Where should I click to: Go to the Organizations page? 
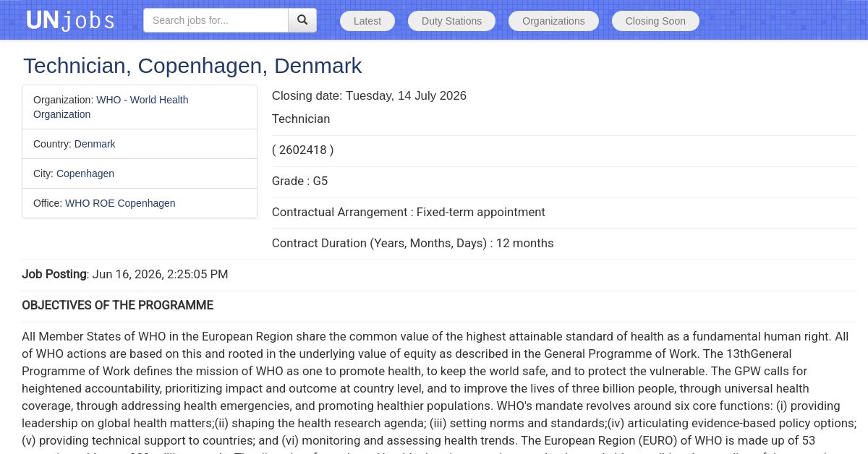[553, 21]
